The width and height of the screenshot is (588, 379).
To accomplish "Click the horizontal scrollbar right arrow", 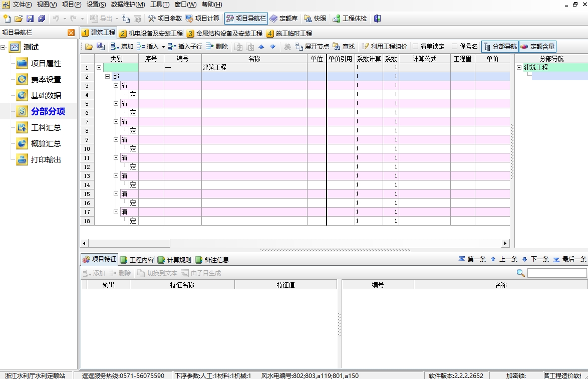I will (505, 244).
